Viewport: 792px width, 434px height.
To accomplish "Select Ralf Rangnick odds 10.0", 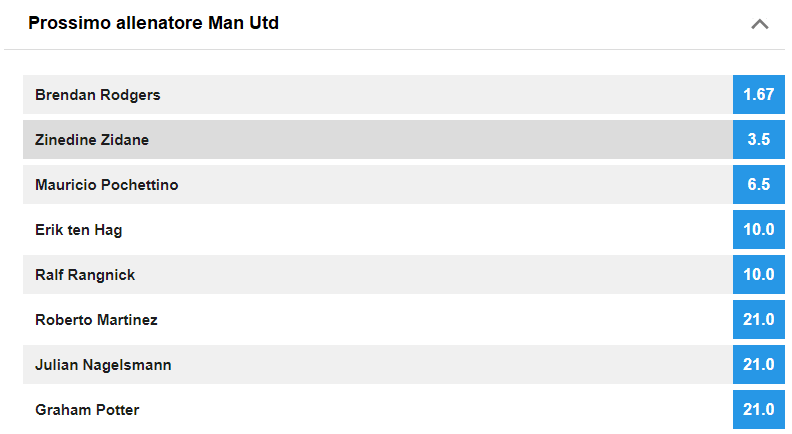I will click(x=759, y=274).
